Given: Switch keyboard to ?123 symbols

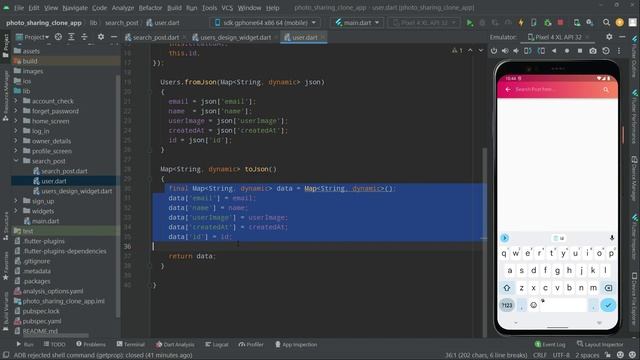Looking at the screenshot, I should pos(507,305).
